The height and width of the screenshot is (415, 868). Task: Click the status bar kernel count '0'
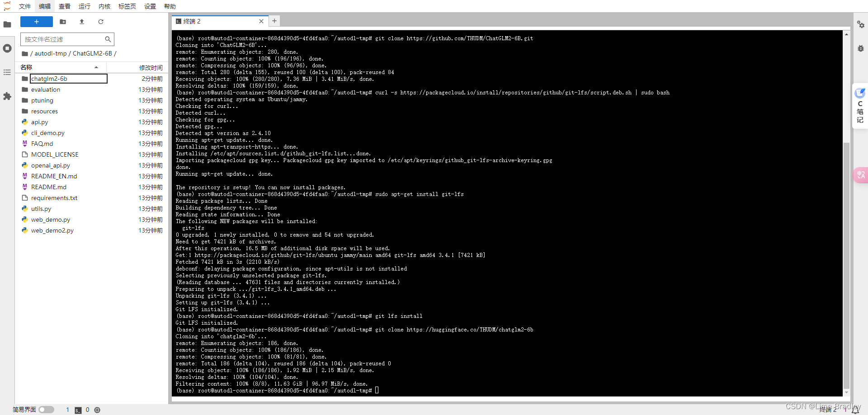coord(88,410)
